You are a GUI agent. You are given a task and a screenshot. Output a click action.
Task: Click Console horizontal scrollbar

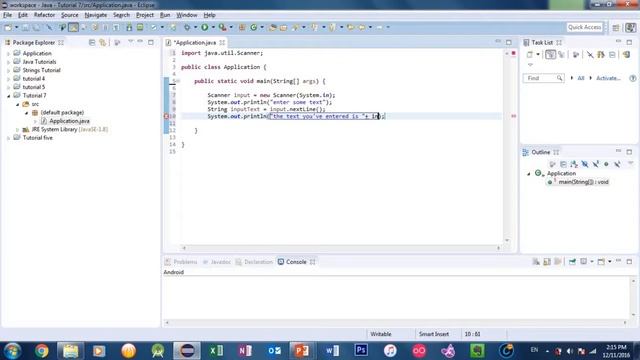[396, 322]
